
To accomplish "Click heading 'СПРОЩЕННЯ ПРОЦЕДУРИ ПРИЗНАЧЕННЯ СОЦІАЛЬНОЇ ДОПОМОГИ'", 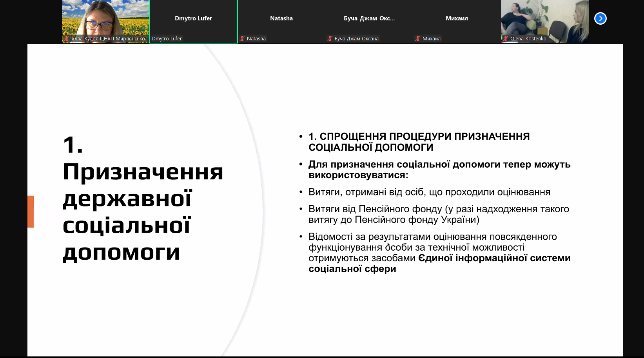I will [x=419, y=142].
